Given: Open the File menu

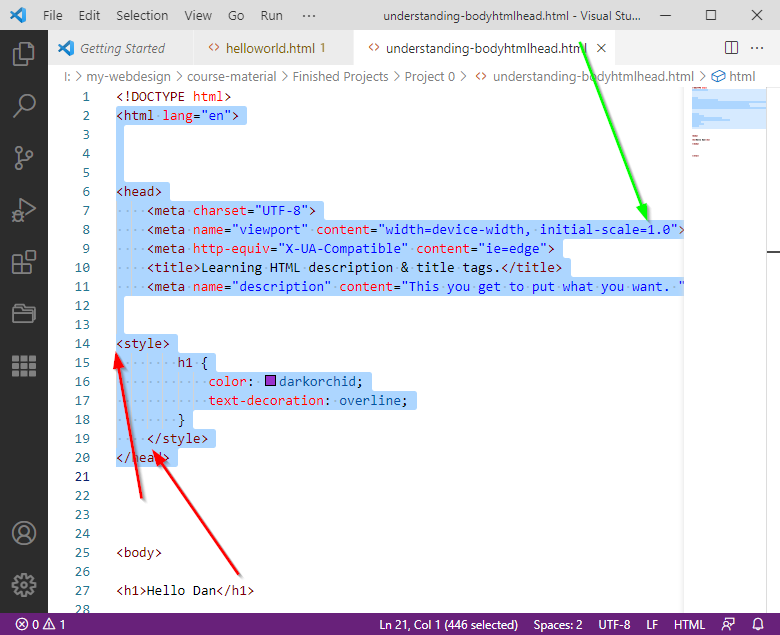Looking at the screenshot, I should [x=53, y=15].
